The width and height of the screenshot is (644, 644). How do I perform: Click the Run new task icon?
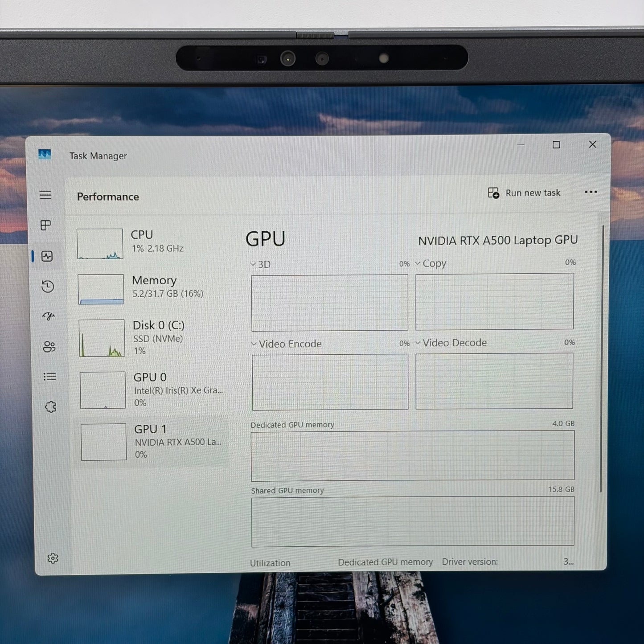[493, 193]
